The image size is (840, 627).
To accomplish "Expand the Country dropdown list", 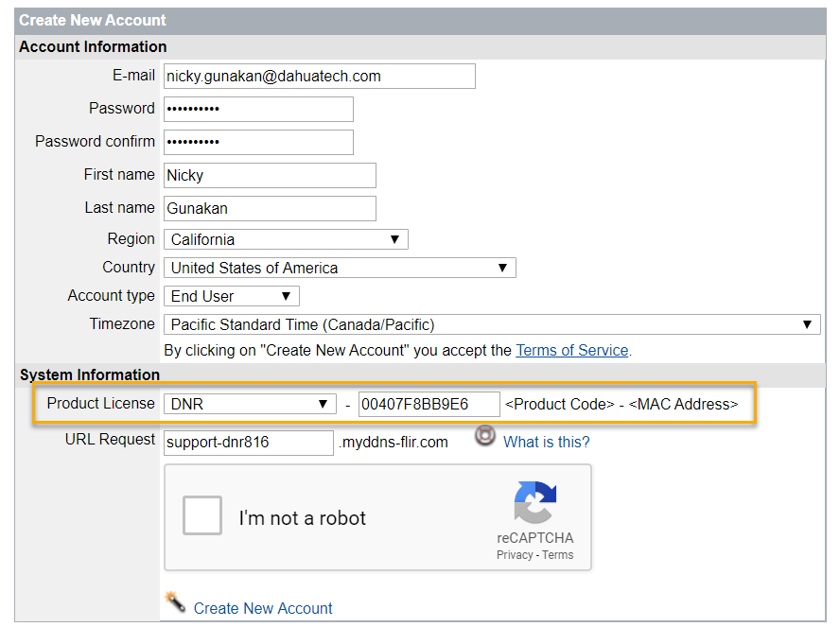I will tap(339, 268).
